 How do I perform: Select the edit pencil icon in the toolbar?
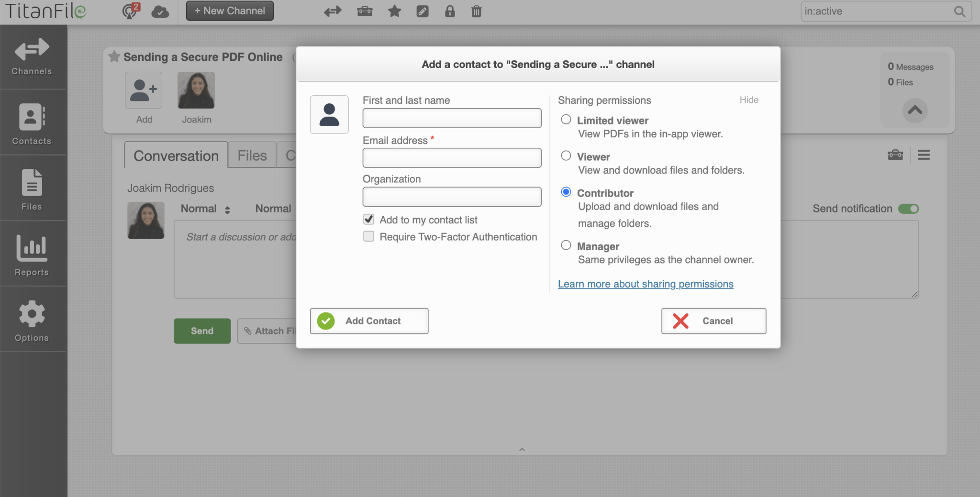(422, 11)
